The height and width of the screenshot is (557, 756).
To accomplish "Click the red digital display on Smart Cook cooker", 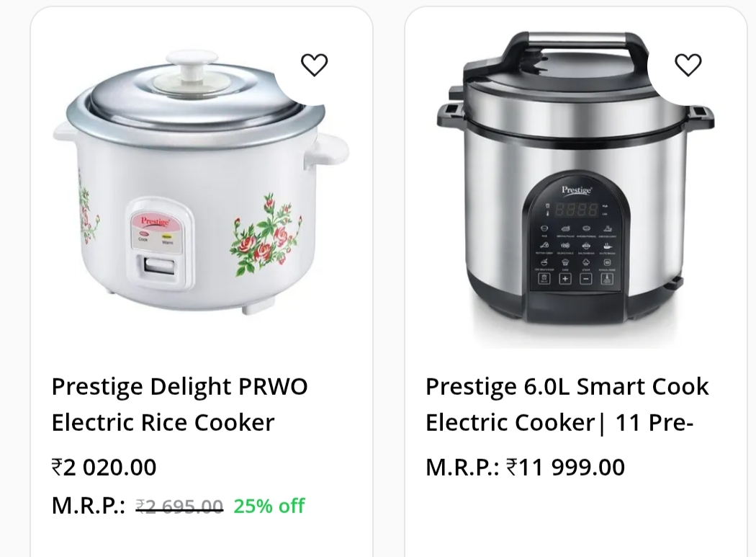I will pos(578,210).
